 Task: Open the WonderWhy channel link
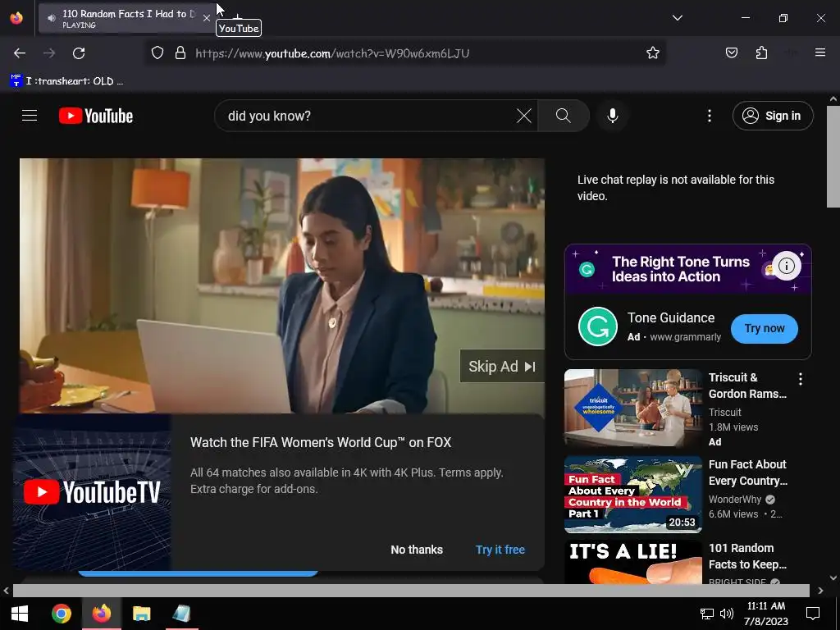(x=735, y=500)
